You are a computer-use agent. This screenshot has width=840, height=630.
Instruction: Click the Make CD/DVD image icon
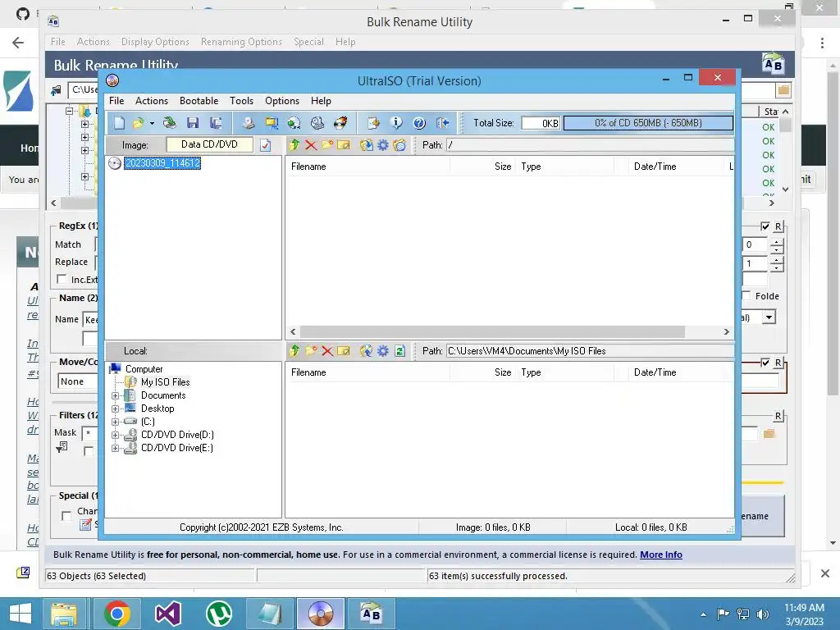coord(248,123)
